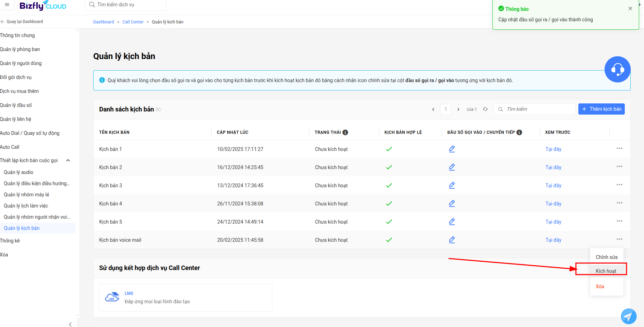Image resolution: width=644 pixels, height=327 pixels.
Task: Edit the number prefix for Kịch bản 3
Action: pos(452,185)
